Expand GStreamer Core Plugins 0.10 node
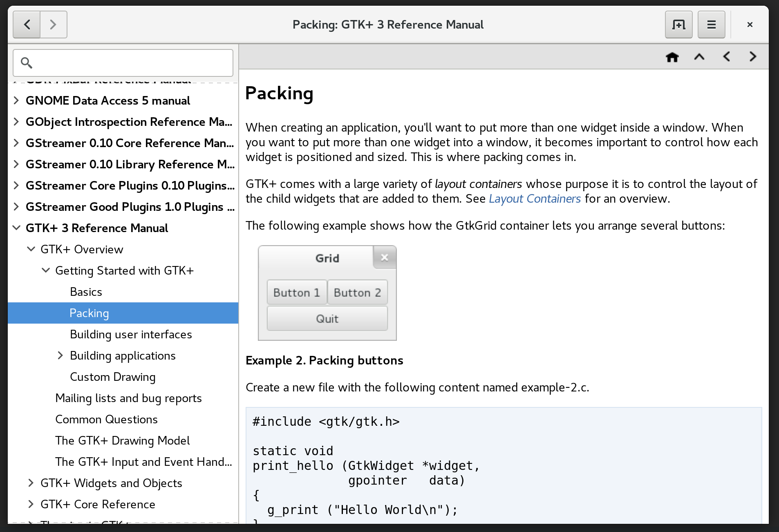Viewport: 779px width, 532px height. [x=16, y=186]
